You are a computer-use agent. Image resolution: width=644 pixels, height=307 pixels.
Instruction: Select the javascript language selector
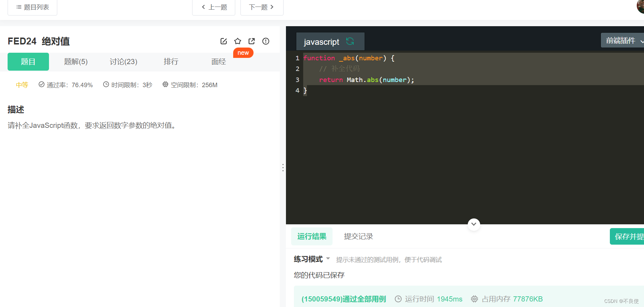pos(330,42)
